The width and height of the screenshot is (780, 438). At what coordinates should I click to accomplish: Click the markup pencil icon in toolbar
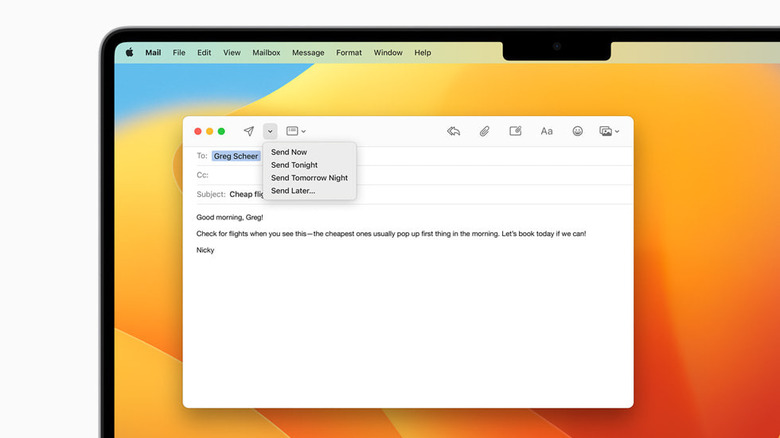tap(516, 131)
